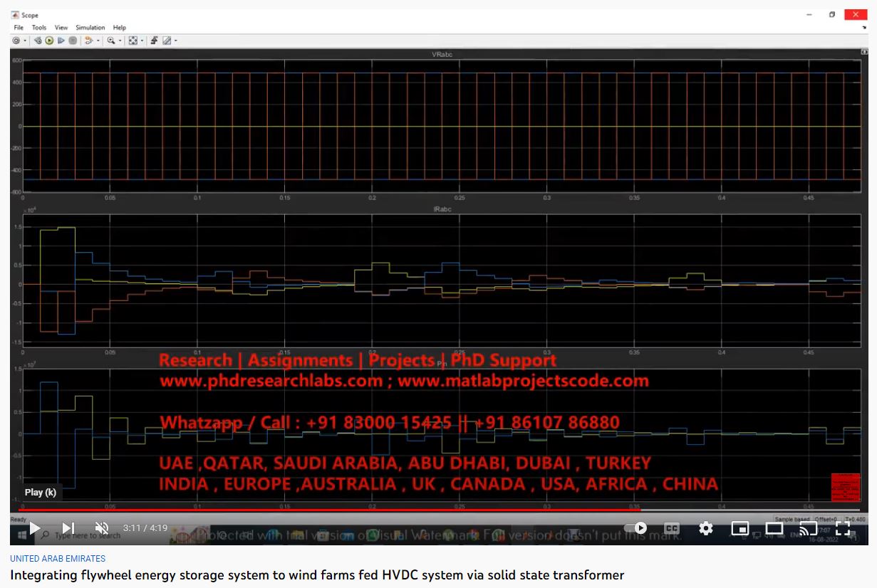Play the video
Viewport: 877px width, 588px height.
(x=34, y=528)
